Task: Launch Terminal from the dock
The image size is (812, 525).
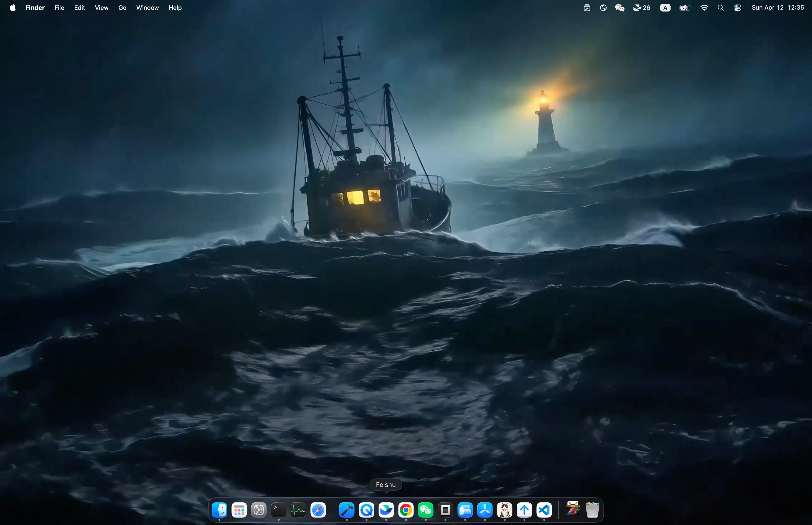Action: click(278, 510)
